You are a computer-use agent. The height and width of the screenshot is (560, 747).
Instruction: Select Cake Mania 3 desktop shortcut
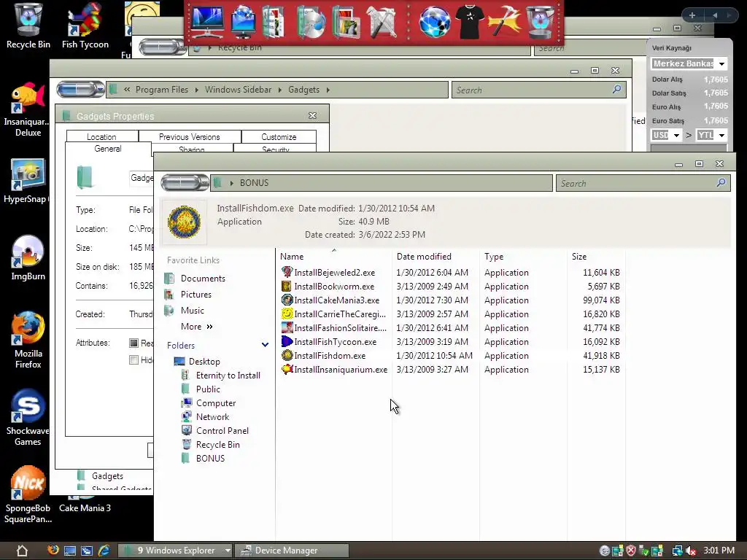pyautogui.click(x=85, y=507)
